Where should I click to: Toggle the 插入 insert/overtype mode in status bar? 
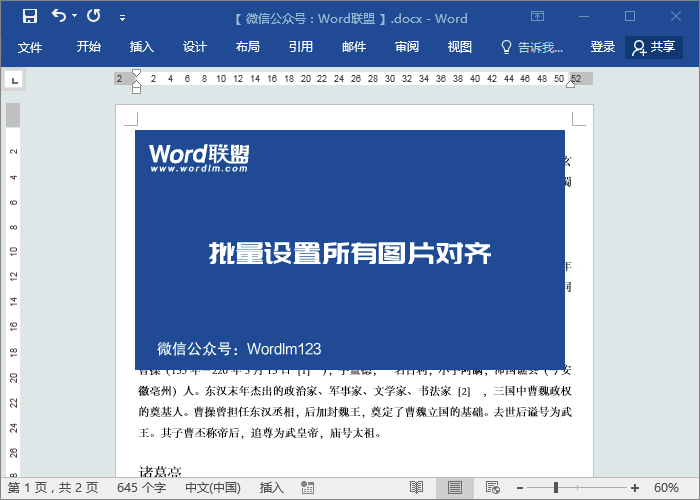click(x=272, y=488)
